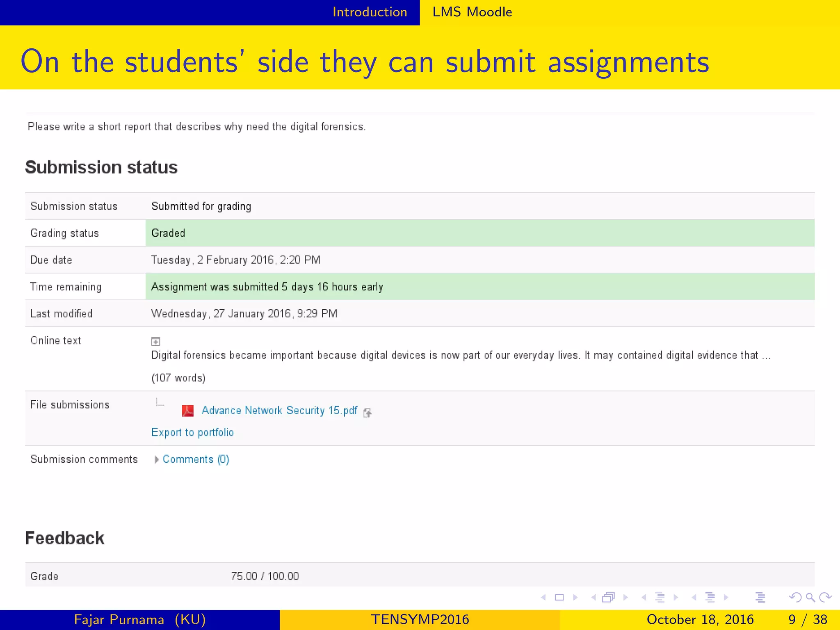Image resolution: width=840 pixels, height=630 pixels.
Task: Open the LMS Moodle subsection tab
Action: pos(472,12)
